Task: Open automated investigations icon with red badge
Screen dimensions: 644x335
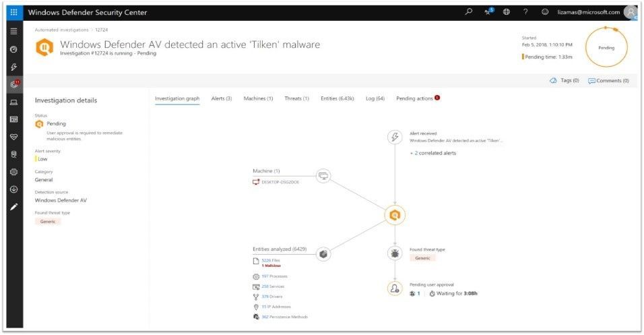Action: point(14,84)
